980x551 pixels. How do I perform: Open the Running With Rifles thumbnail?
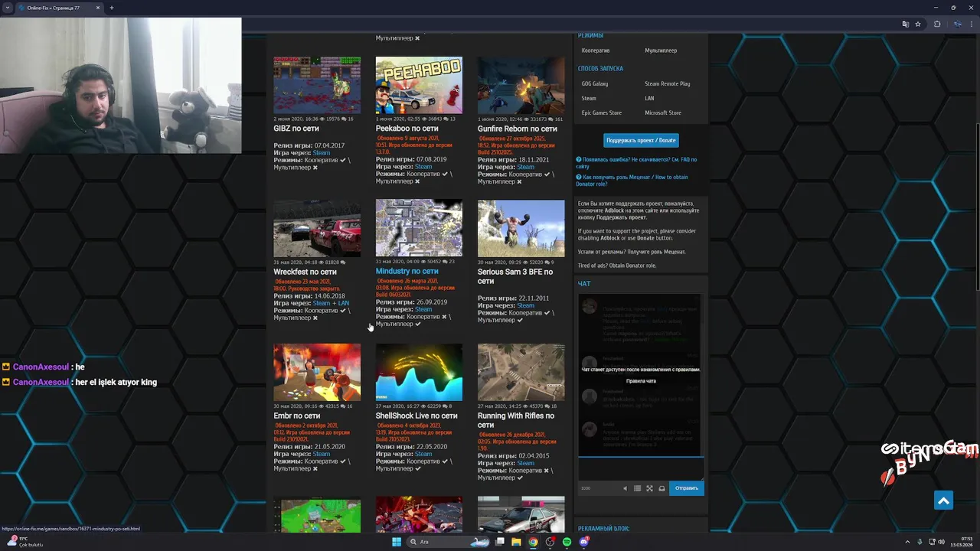coord(521,372)
